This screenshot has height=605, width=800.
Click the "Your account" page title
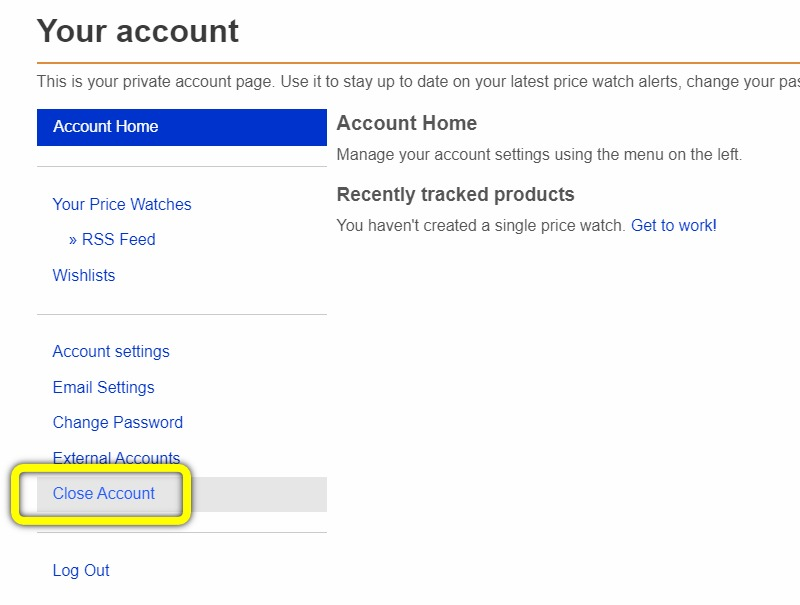pyautogui.click(x=138, y=31)
